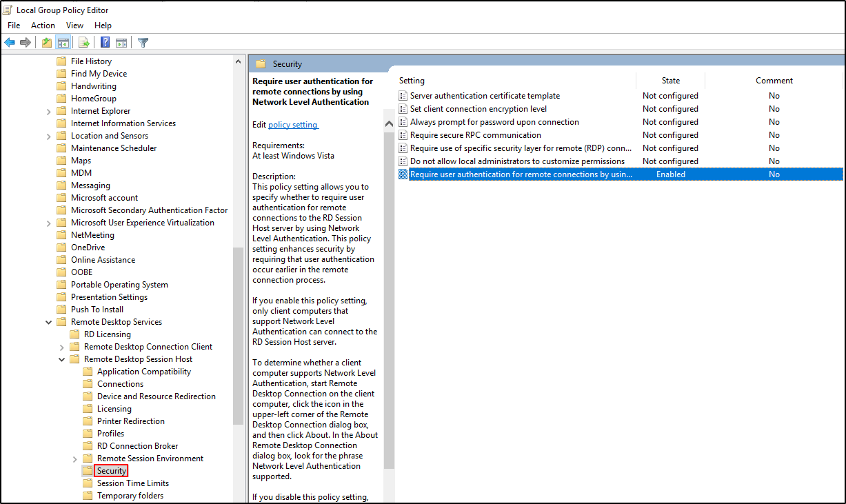Click the Maps folder icon
Viewport: 846px width, 504px height.
click(x=61, y=161)
